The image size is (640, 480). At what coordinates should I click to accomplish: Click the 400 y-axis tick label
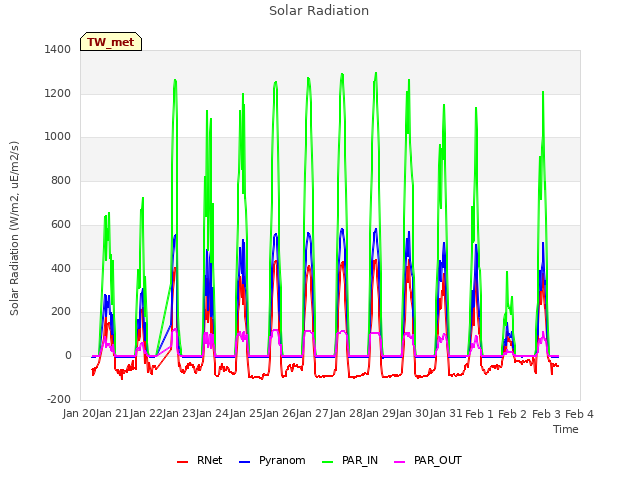click(x=61, y=268)
